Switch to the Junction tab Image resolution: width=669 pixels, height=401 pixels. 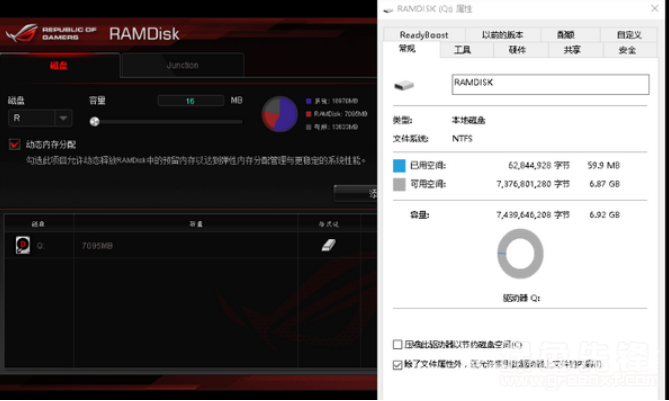tap(183, 65)
